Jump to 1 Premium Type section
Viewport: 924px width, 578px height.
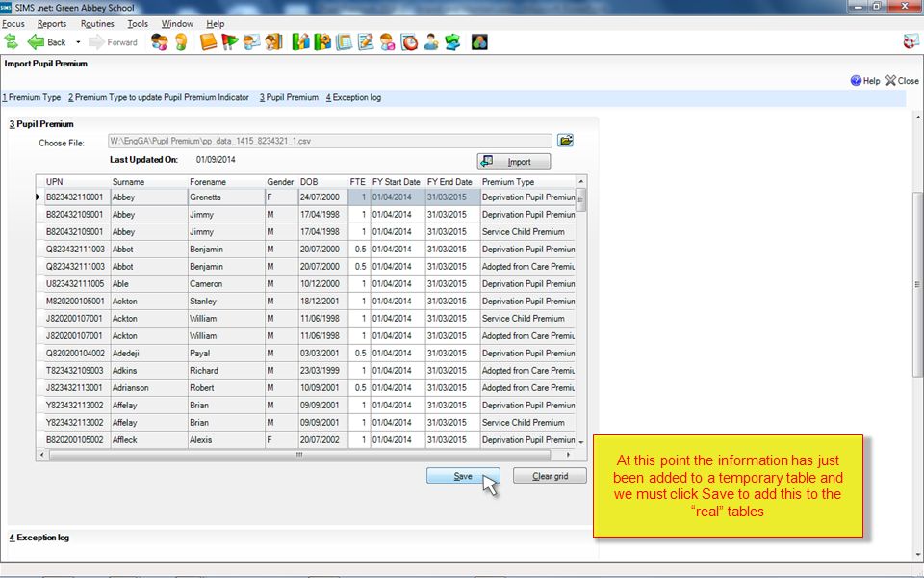[31, 97]
